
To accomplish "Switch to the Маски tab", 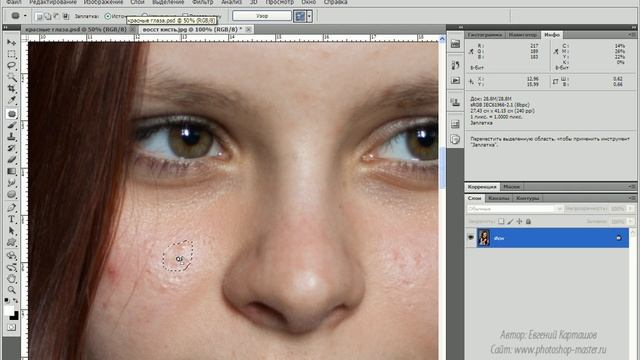I will [511, 187].
